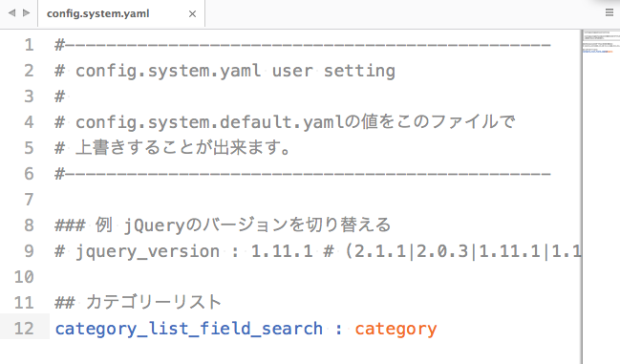Screen dimensions: 620x364
Task: Go to the next tab with right arrow
Action: coord(26,13)
